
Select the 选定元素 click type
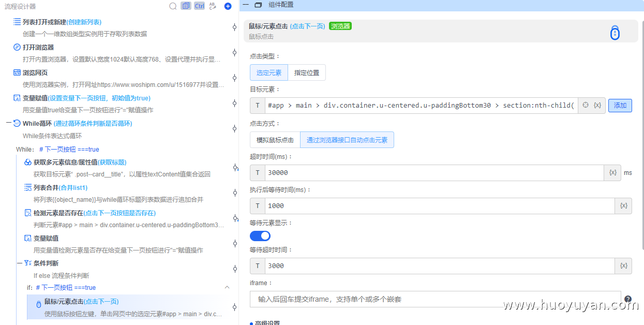(x=269, y=72)
